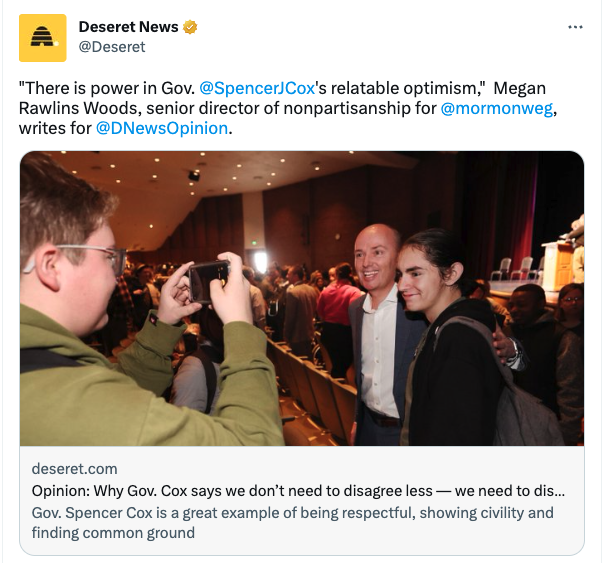This screenshot has width=602, height=563.
Task: Click the 'finding common ground' text line
Action: pos(113,533)
